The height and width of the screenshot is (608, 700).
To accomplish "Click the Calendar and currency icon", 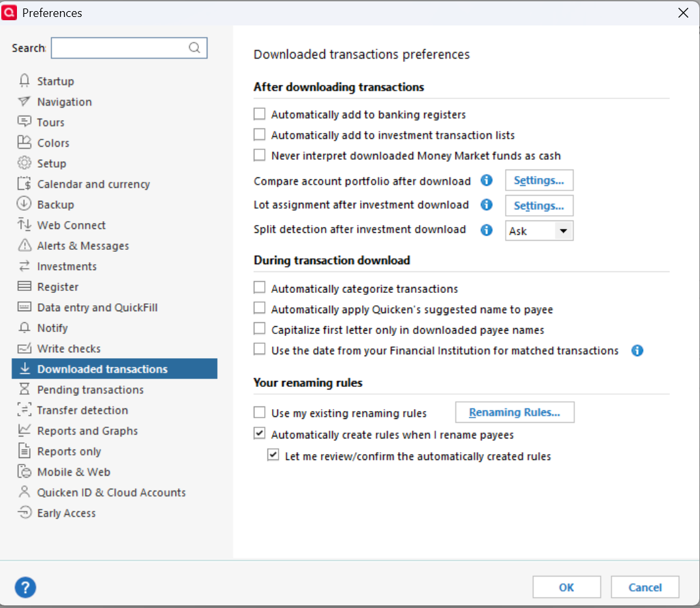I will pyautogui.click(x=25, y=183).
